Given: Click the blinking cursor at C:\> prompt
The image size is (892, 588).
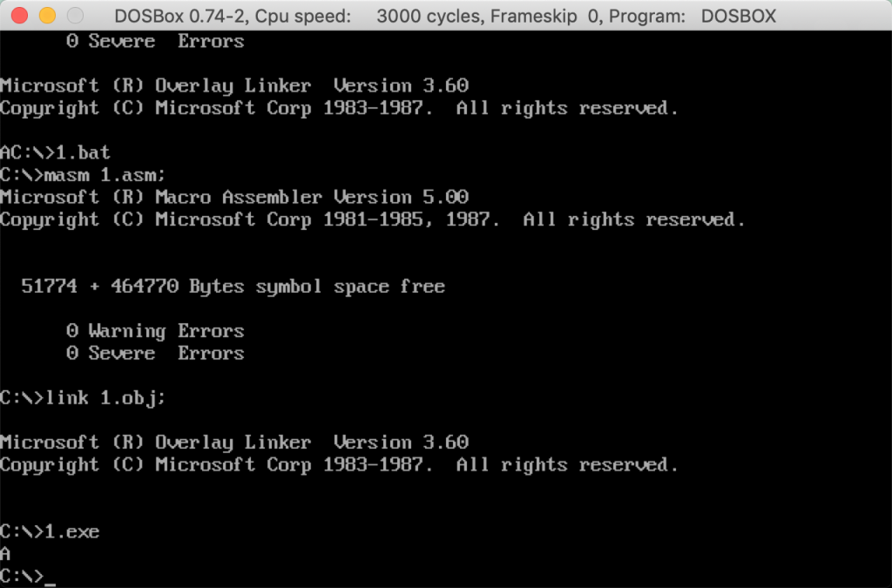Looking at the screenshot, I should [x=50, y=582].
